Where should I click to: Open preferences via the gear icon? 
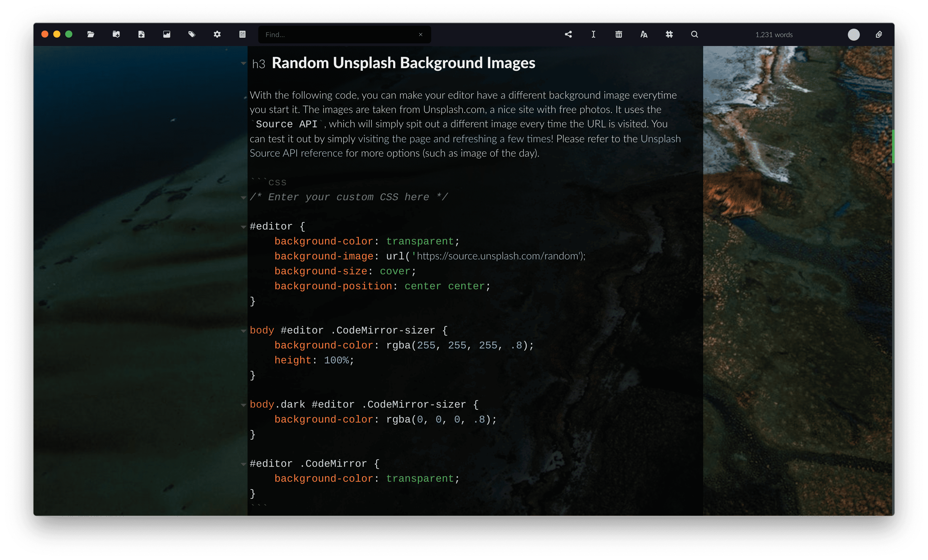tap(217, 34)
